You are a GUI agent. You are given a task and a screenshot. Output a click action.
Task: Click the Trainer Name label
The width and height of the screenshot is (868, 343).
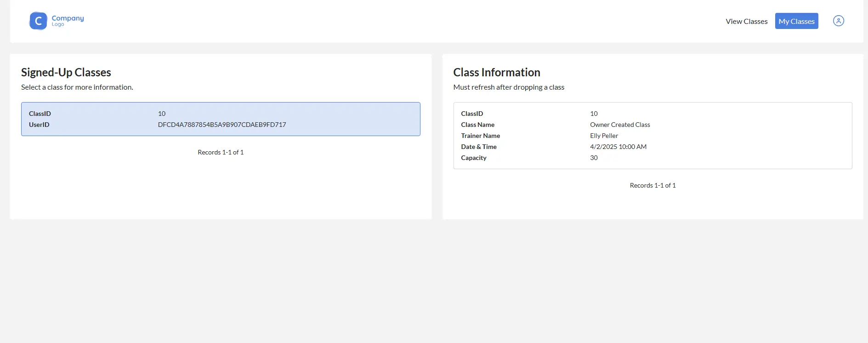click(480, 136)
